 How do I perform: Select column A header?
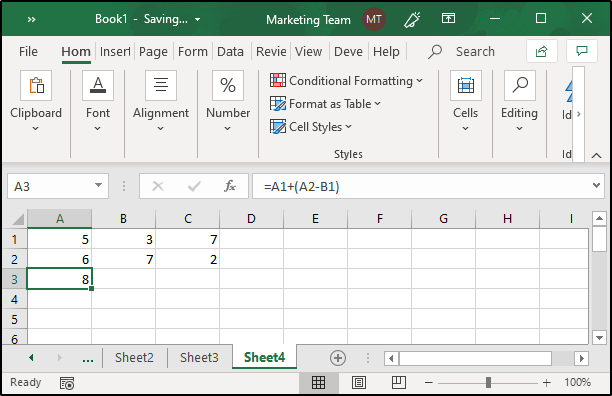click(x=60, y=219)
